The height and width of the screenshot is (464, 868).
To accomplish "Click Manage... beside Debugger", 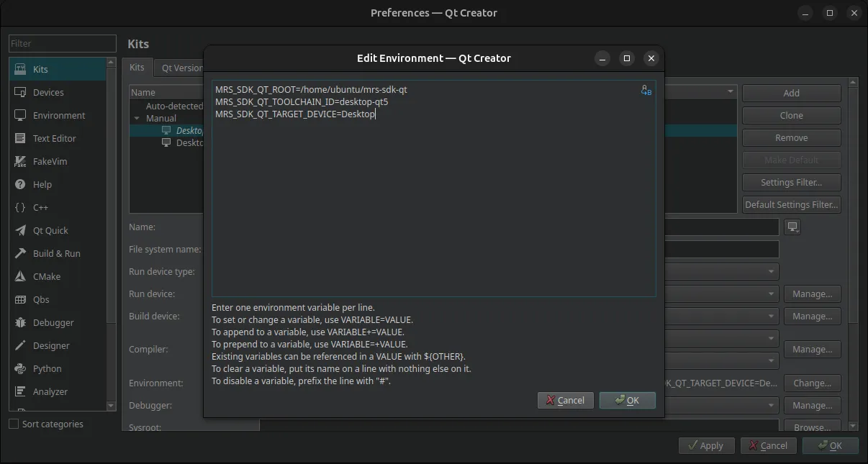I will [x=812, y=405].
